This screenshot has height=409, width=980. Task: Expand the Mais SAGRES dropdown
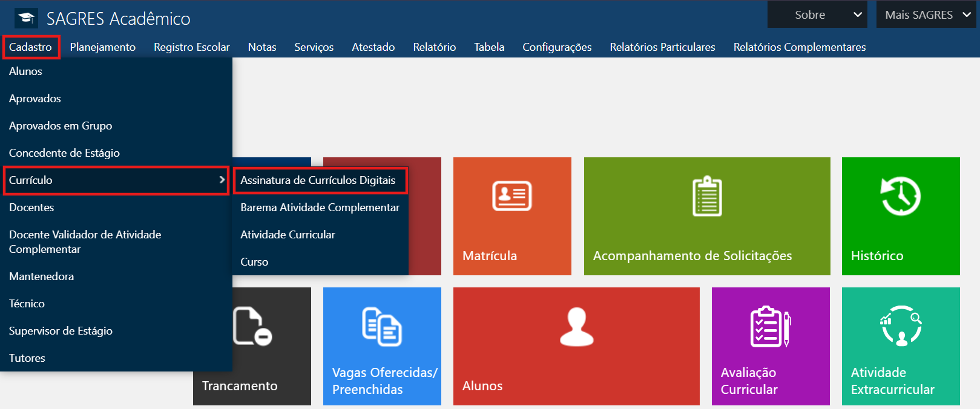(926, 15)
